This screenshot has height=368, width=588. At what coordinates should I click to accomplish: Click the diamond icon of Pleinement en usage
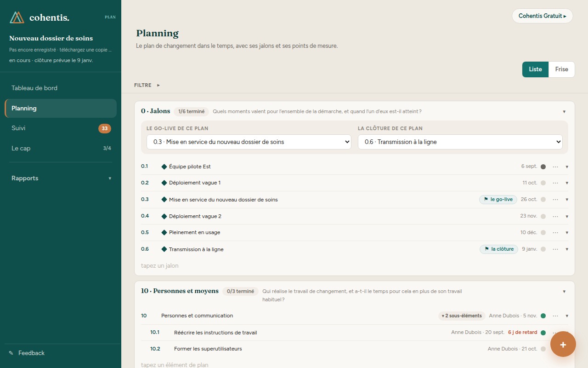(x=164, y=233)
